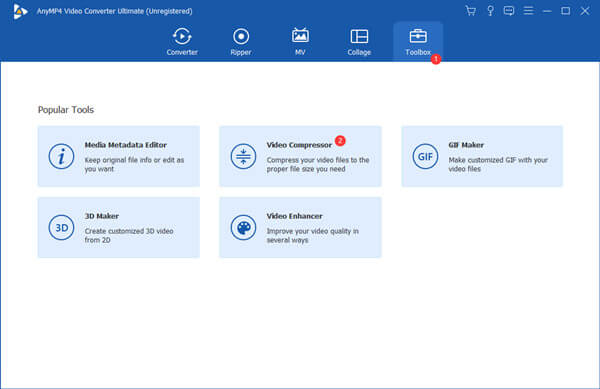Minimize the AnyMP4 window
The image size is (600, 389).
point(547,11)
